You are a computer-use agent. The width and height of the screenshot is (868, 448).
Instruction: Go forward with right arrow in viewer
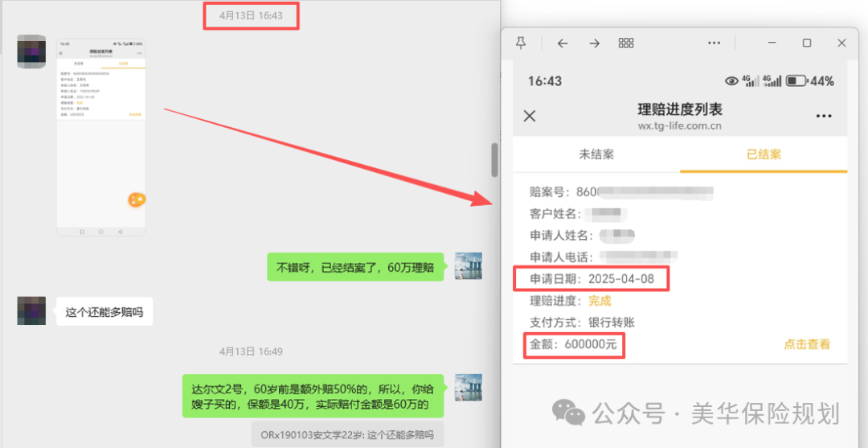click(x=595, y=43)
